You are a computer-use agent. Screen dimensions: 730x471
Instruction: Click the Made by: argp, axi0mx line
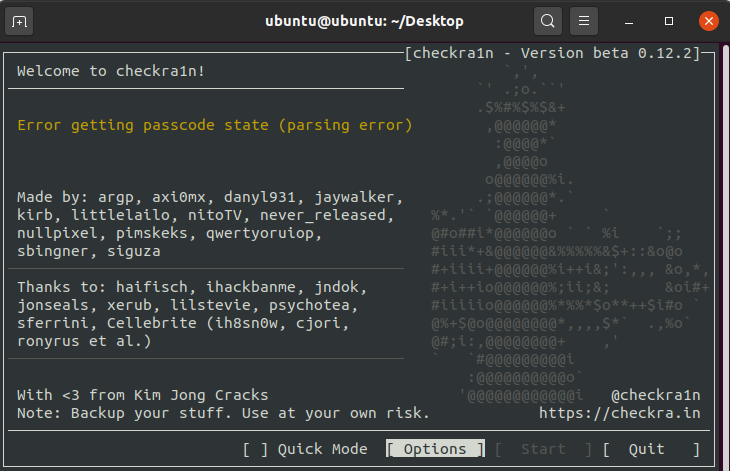point(210,197)
